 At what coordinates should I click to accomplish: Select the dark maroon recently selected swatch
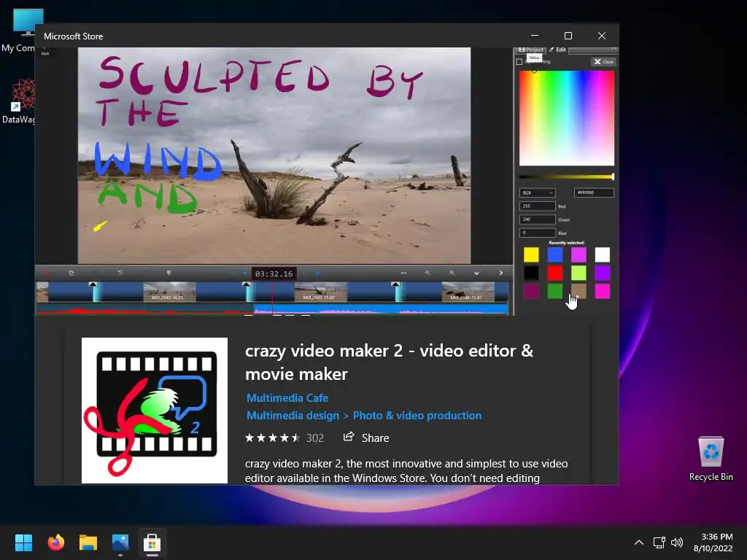pos(531,291)
